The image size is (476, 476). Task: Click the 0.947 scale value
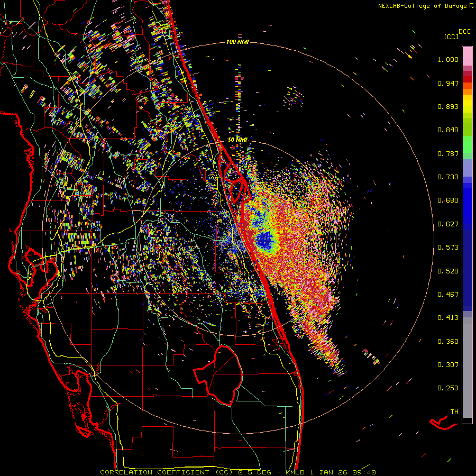tap(448, 83)
